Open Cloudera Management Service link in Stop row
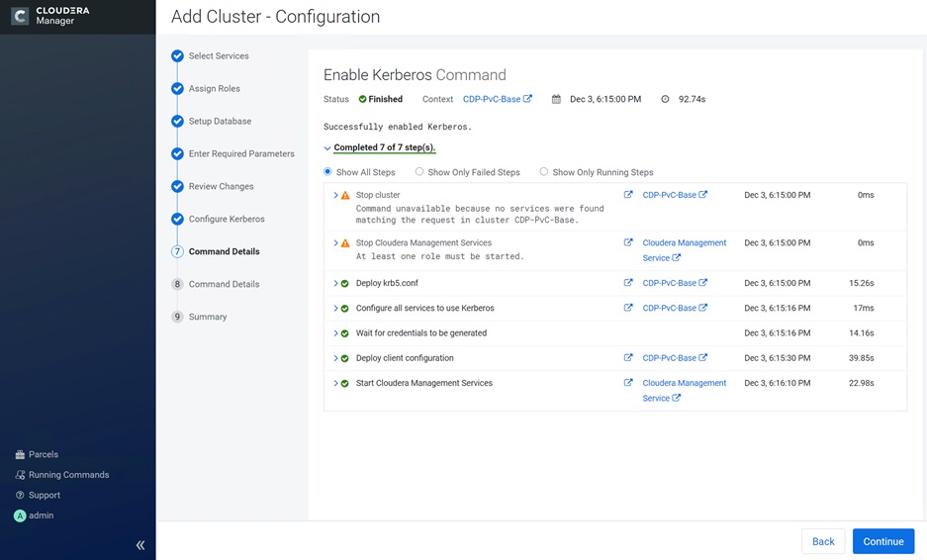Screen dimensions: 927x560 pyautogui.click(x=684, y=250)
